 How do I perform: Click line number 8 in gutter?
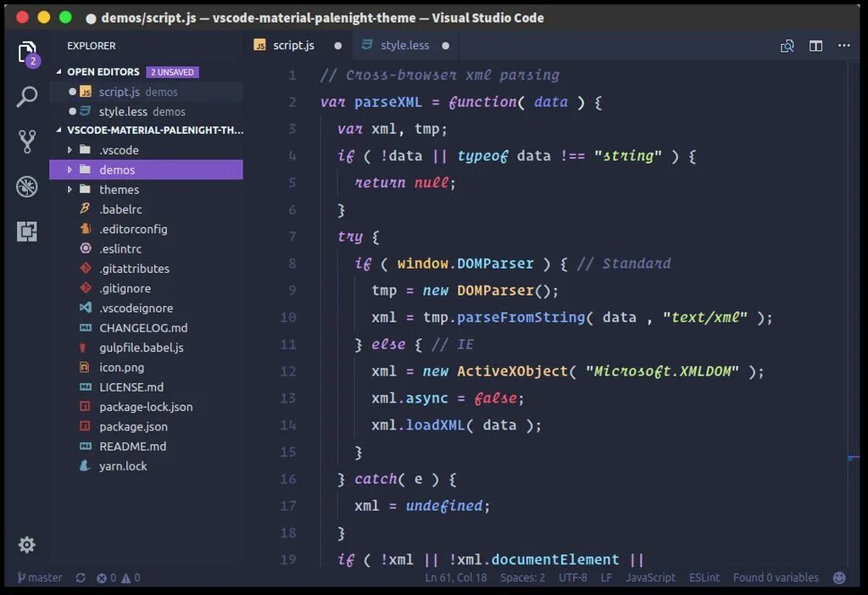click(292, 264)
